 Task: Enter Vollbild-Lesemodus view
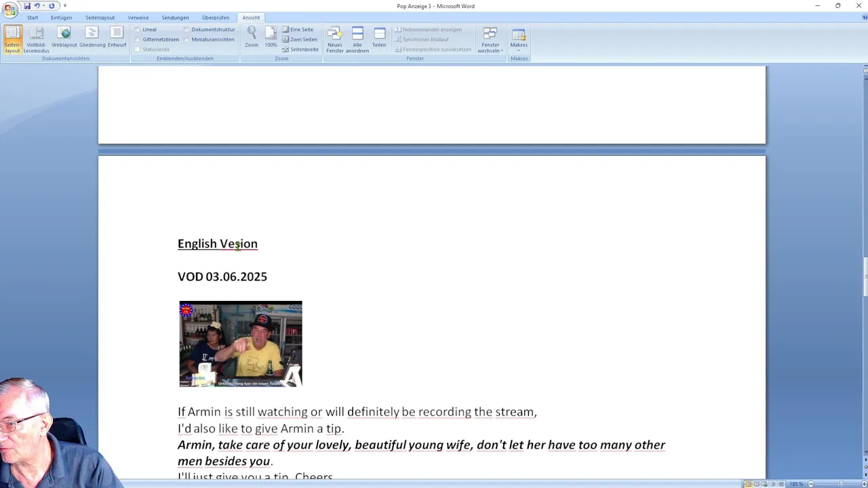click(37, 39)
